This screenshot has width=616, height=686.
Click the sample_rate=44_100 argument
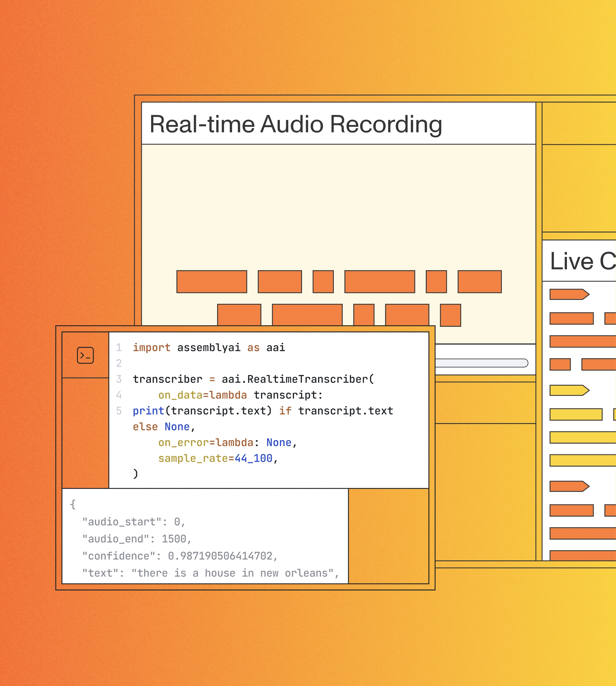coord(215,458)
